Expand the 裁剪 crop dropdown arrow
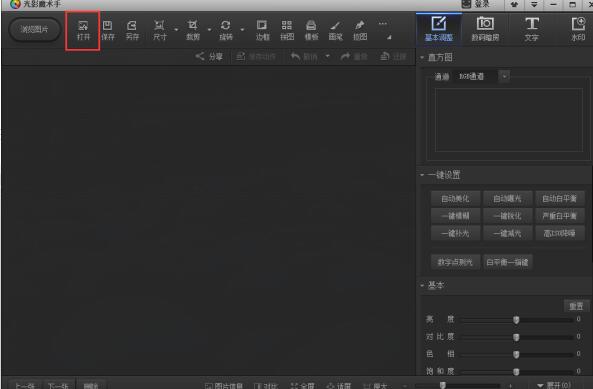 [x=209, y=29]
